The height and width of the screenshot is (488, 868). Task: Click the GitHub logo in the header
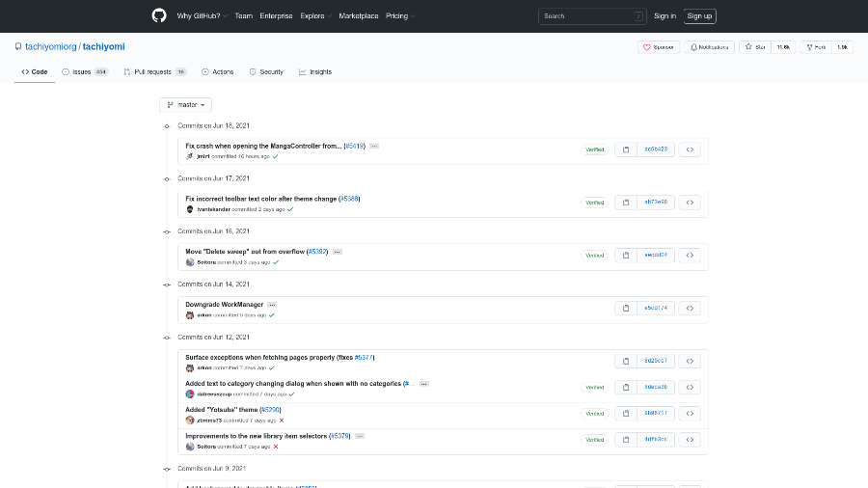(x=159, y=15)
